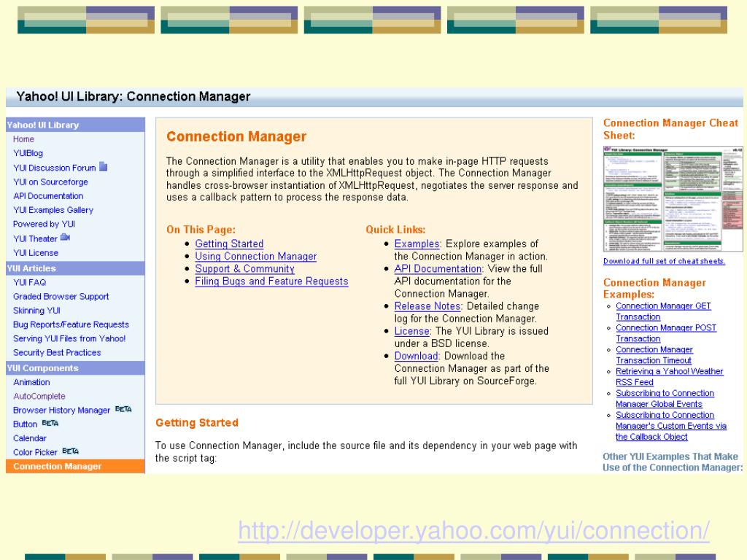
Task: Select the Button component
Action: 25,424
